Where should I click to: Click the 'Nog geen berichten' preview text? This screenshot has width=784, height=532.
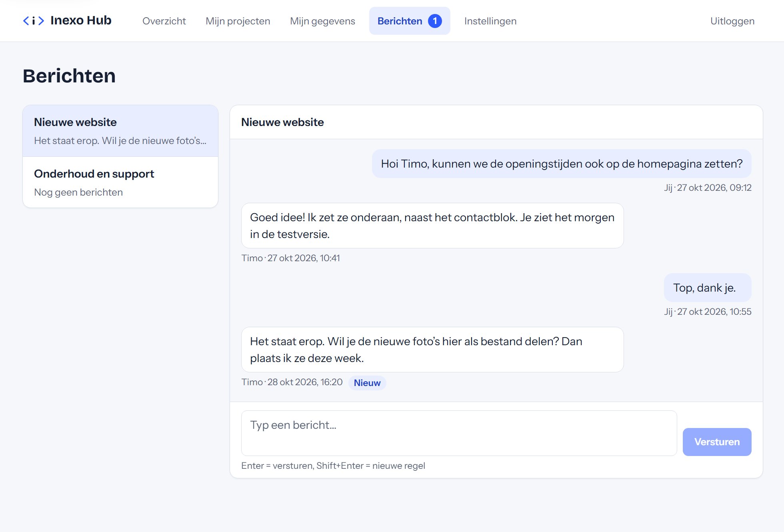[78, 192]
